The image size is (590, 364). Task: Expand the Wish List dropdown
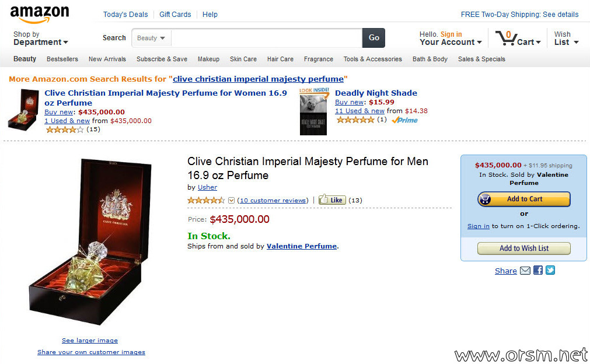point(566,38)
